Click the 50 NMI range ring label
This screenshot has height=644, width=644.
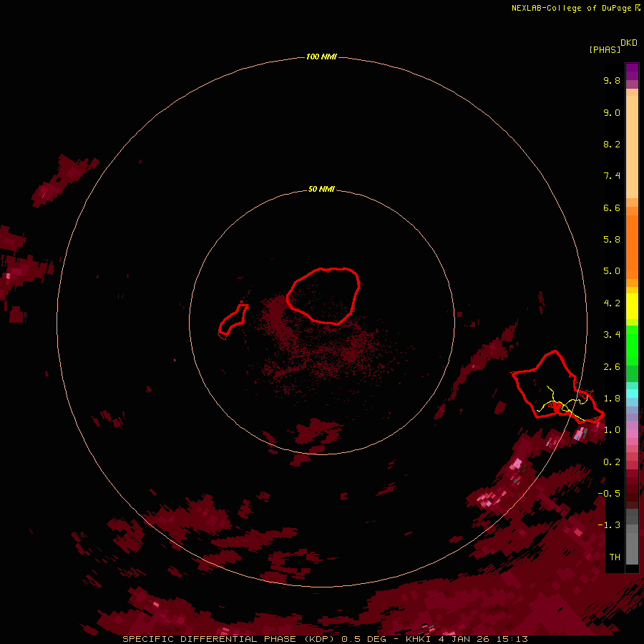pyautogui.click(x=321, y=189)
